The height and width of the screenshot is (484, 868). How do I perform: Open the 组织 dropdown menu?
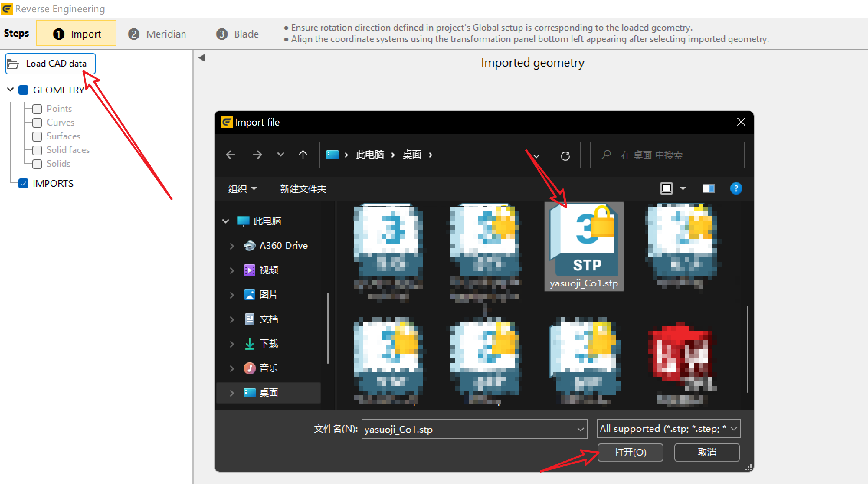[x=242, y=189]
